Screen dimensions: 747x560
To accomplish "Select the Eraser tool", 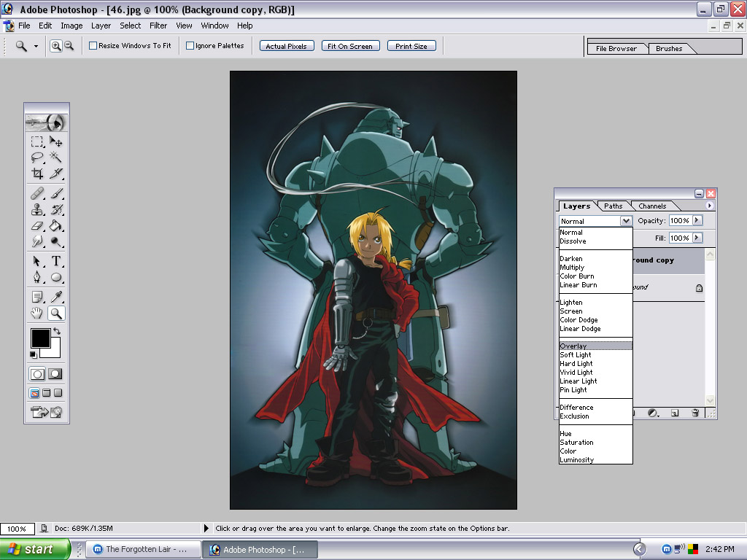I will coord(37,226).
